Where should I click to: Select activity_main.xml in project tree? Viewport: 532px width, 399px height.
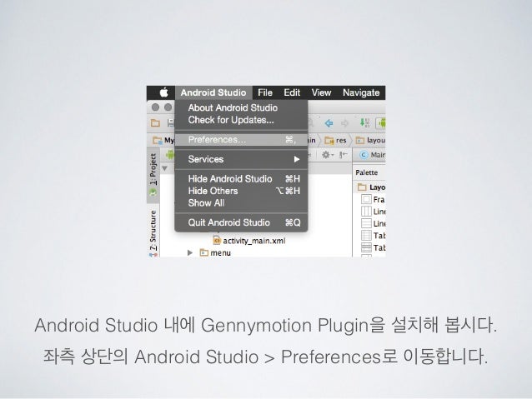pyautogui.click(x=249, y=241)
